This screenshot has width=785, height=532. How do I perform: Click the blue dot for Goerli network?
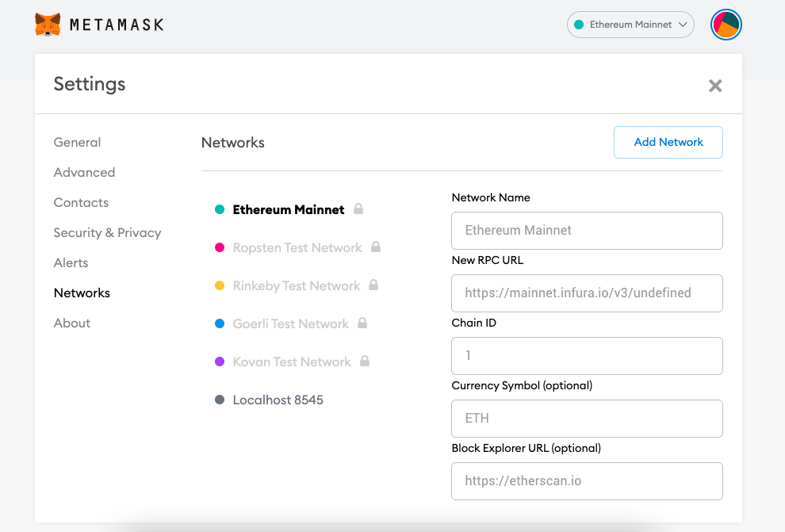pyautogui.click(x=220, y=323)
